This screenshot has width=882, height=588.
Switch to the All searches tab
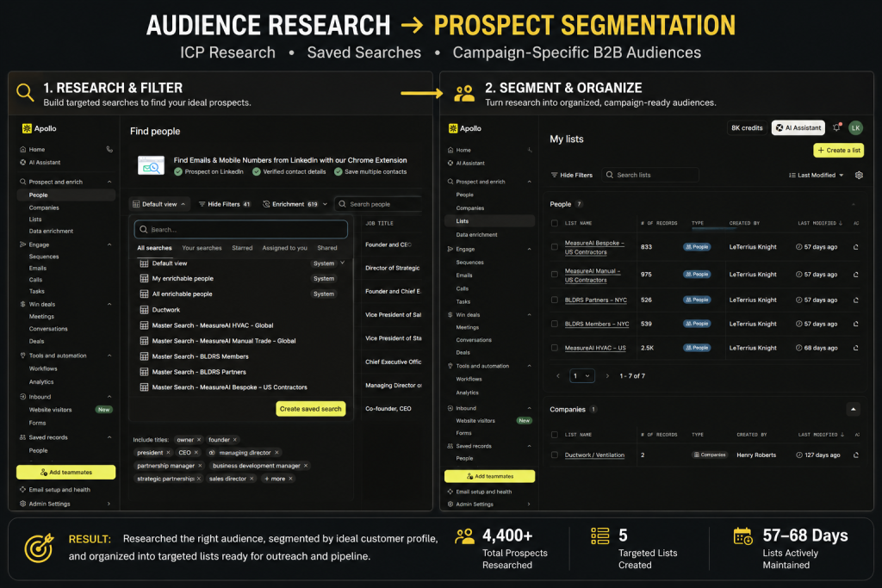pos(155,248)
